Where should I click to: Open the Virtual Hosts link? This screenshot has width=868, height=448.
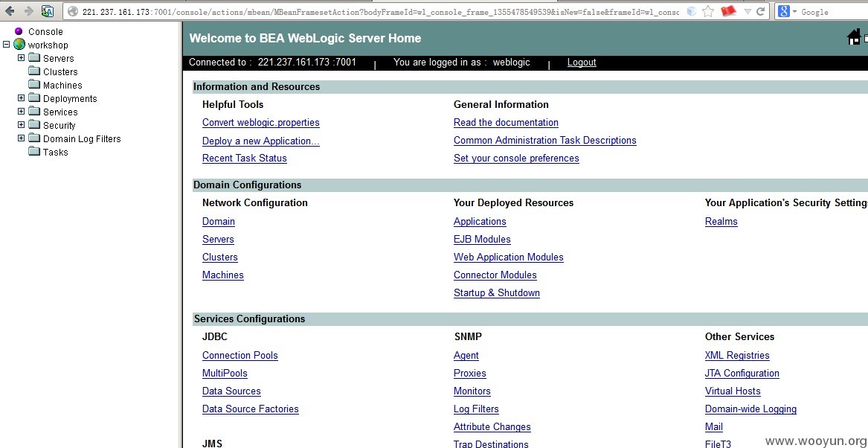click(733, 391)
